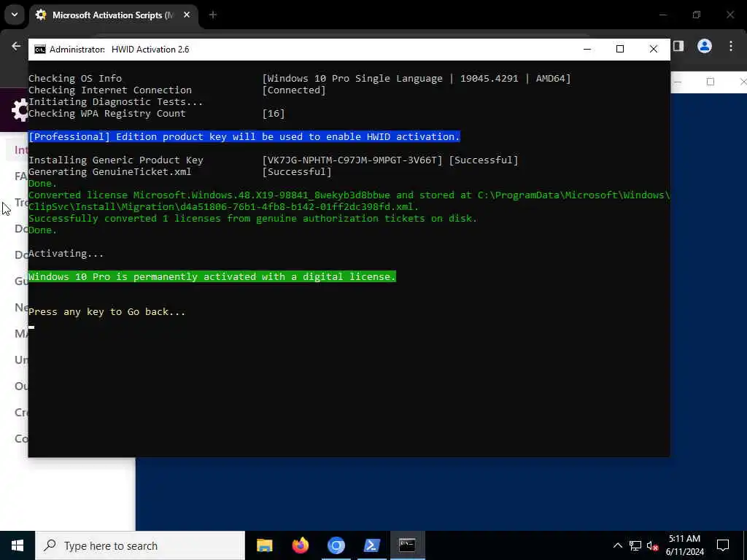Close the Microsoft Activation Scripts tab
This screenshot has height=560, width=747.
(x=187, y=15)
